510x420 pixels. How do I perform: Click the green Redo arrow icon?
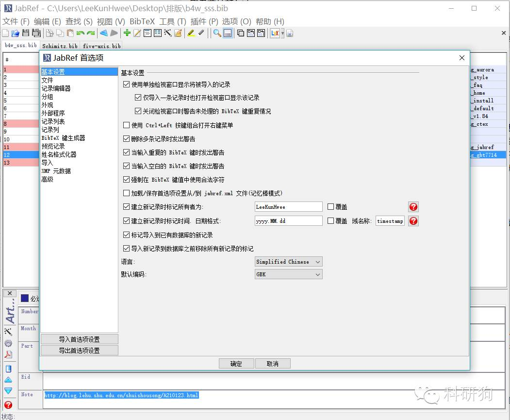tap(91, 33)
